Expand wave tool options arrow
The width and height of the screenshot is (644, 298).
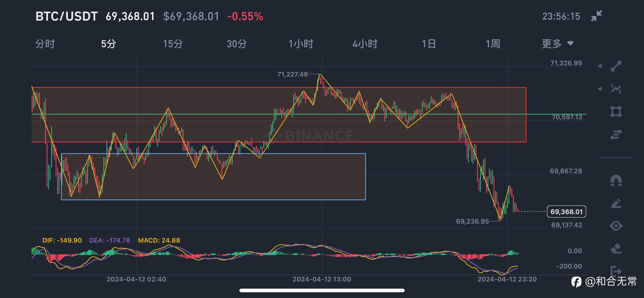600,89
